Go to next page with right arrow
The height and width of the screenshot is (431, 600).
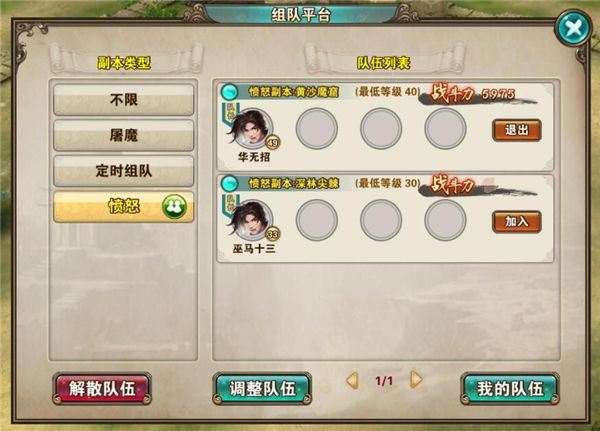(416, 380)
